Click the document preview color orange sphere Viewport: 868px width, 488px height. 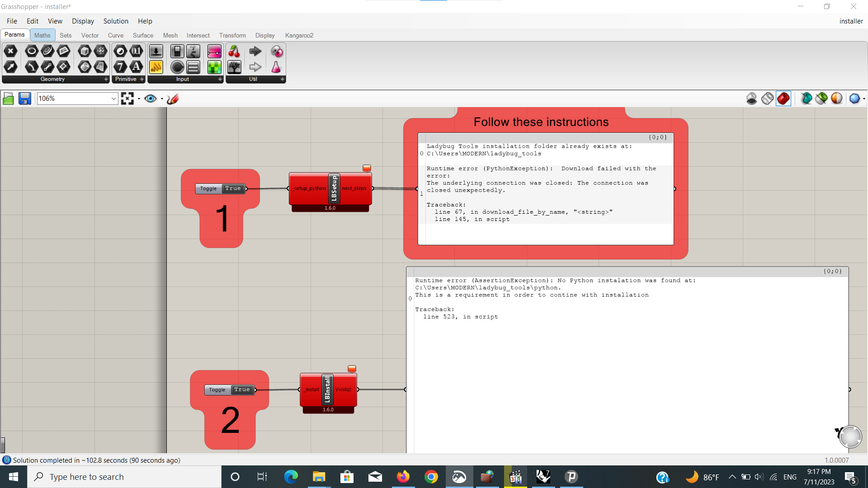pos(837,99)
